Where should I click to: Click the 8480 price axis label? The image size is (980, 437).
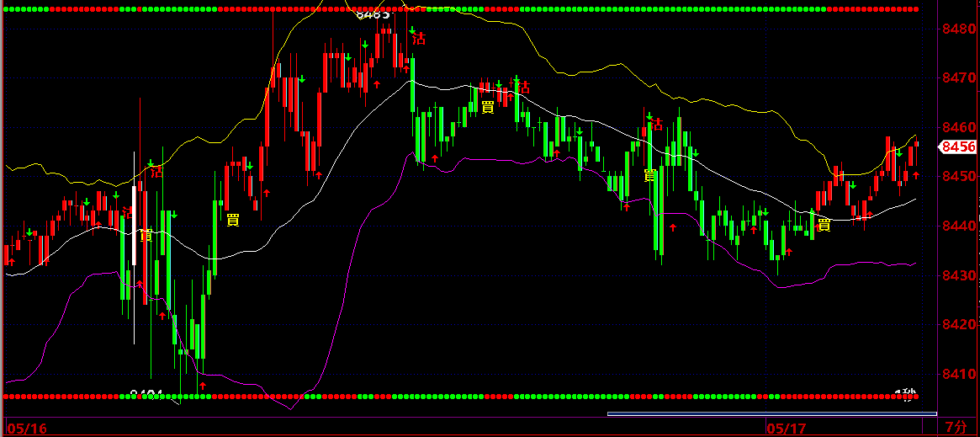958,28
